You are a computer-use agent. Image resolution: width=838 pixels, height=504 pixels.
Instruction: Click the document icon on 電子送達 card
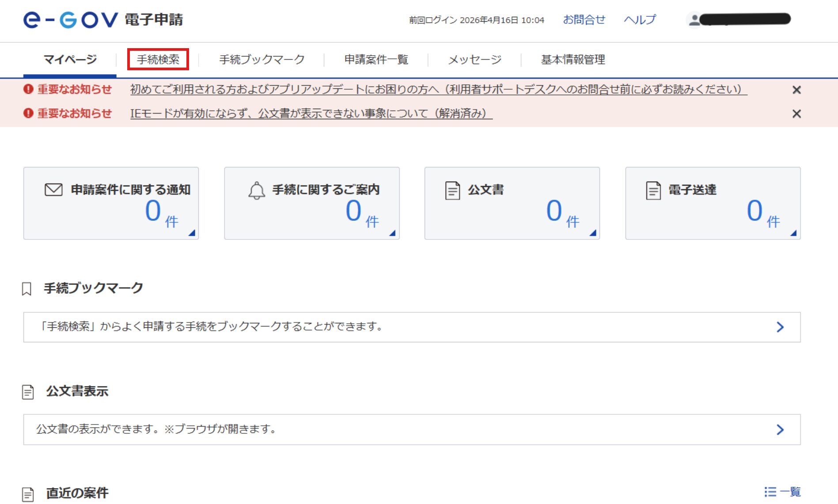653,190
